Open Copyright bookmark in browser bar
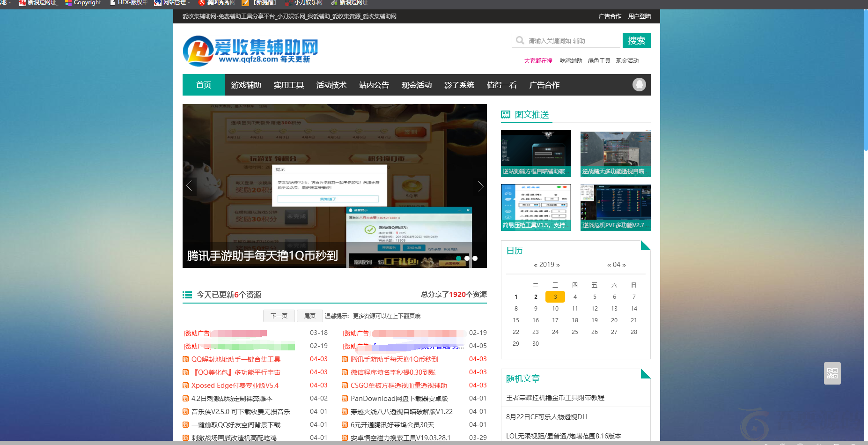This screenshot has height=445, width=868. click(x=83, y=3)
